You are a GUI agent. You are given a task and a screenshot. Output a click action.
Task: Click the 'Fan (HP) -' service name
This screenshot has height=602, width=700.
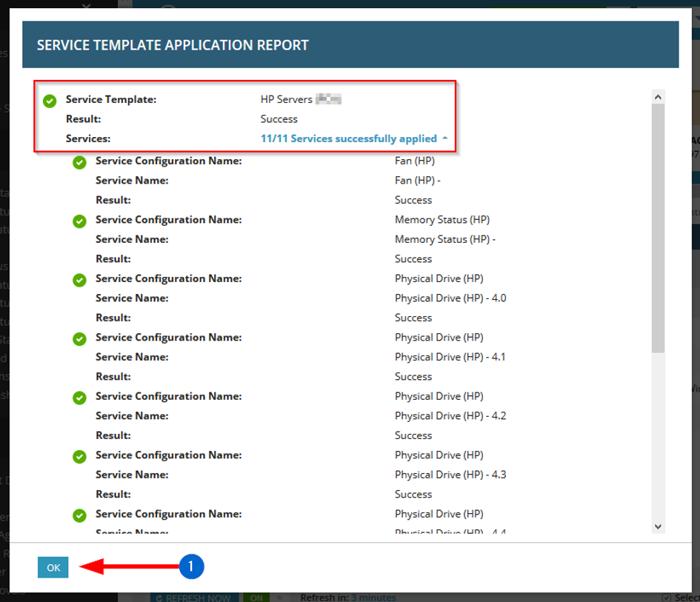click(418, 181)
